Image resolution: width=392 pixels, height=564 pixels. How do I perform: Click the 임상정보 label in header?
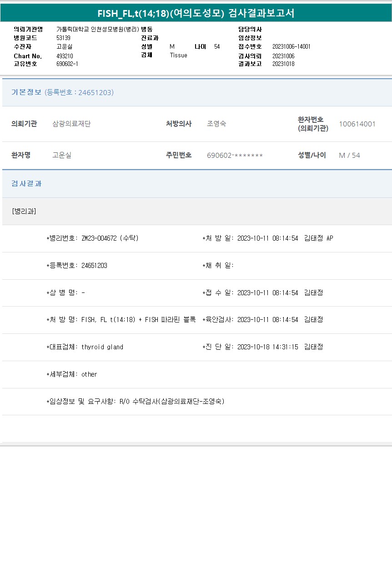250,38
